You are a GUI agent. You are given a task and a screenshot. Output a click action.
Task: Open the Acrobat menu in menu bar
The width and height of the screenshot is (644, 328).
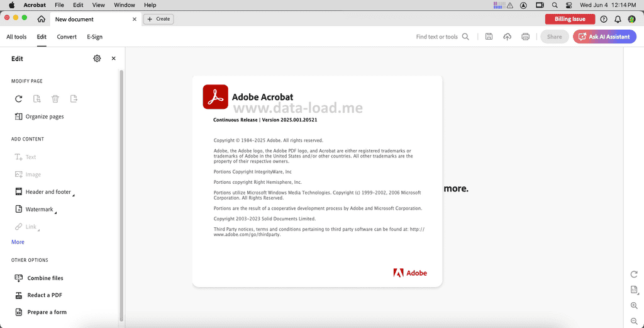[x=35, y=5]
